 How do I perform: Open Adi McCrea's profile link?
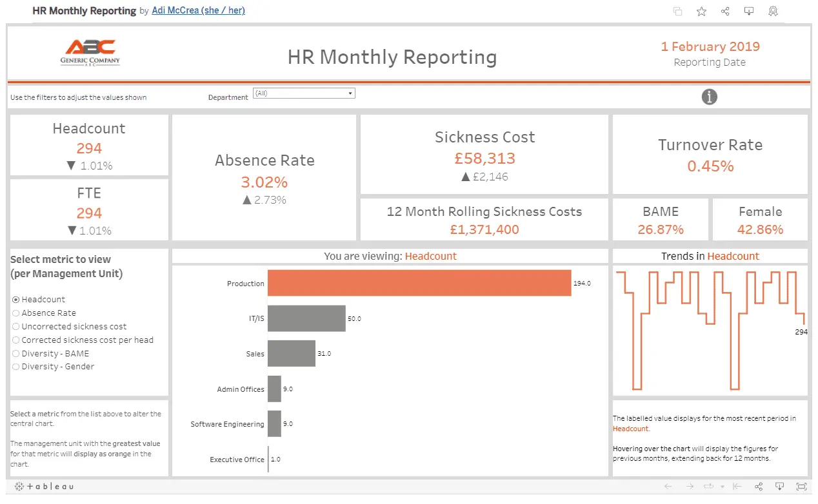click(198, 10)
